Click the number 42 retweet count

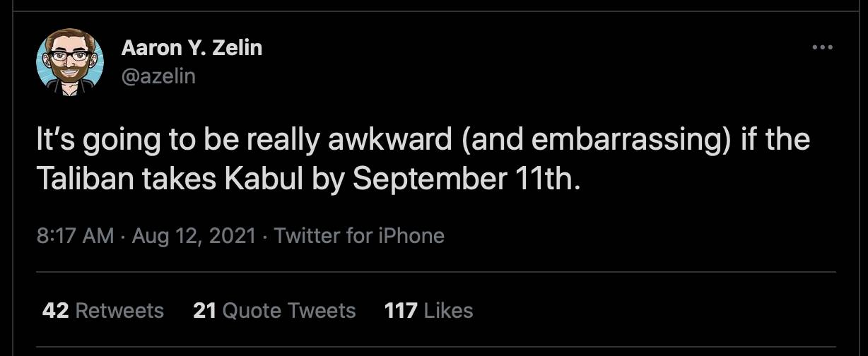coord(55,310)
